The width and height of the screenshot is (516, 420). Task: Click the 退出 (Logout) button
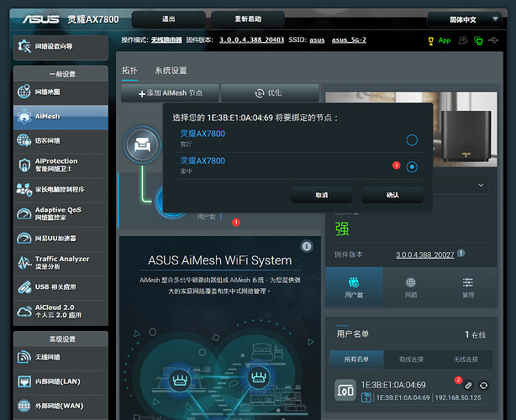pos(169,19)
